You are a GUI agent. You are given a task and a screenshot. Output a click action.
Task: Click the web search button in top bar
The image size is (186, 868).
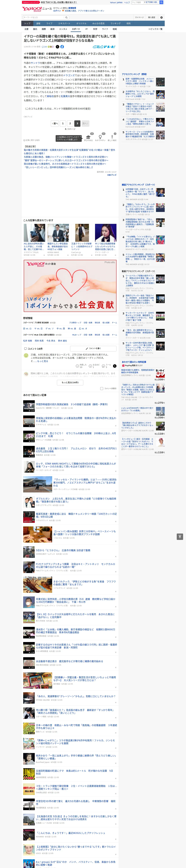point(161,2)
